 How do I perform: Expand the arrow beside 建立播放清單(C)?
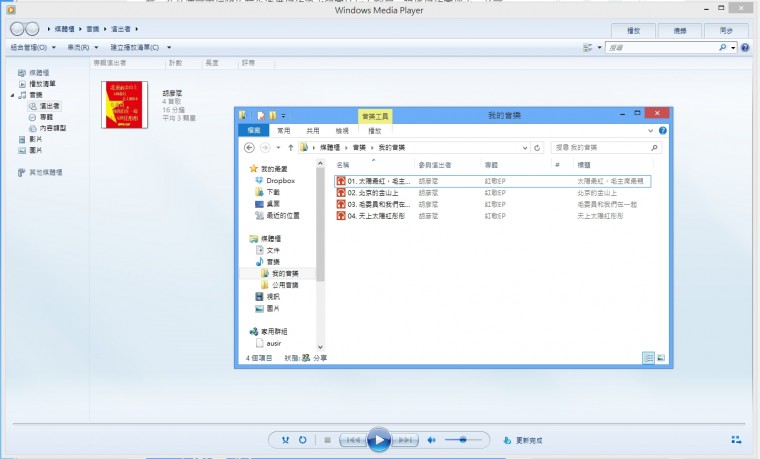(169, 47)
